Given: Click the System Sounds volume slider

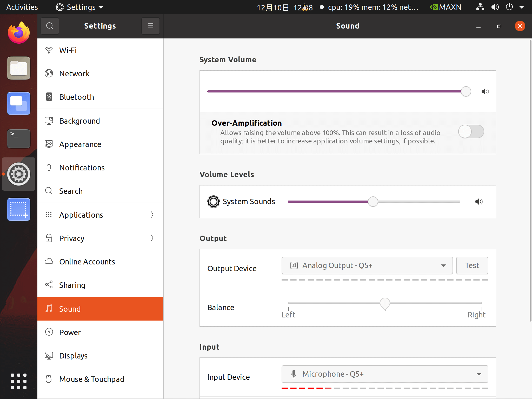Looking at the screenshot, I should click(x=373, y=202).
